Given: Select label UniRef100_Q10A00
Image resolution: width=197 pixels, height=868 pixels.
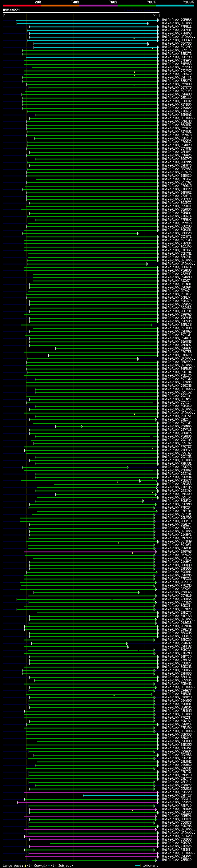Looking at the screenshot, I should [x=177, y=108].
